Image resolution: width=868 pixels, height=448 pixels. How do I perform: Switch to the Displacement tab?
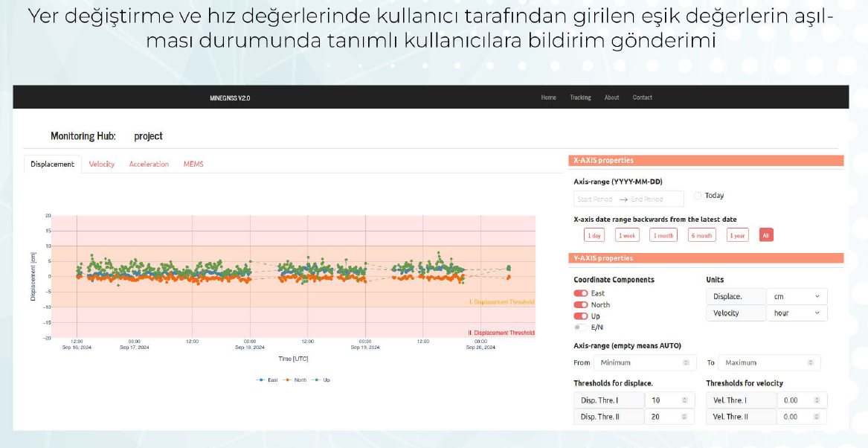pos(53,164)
